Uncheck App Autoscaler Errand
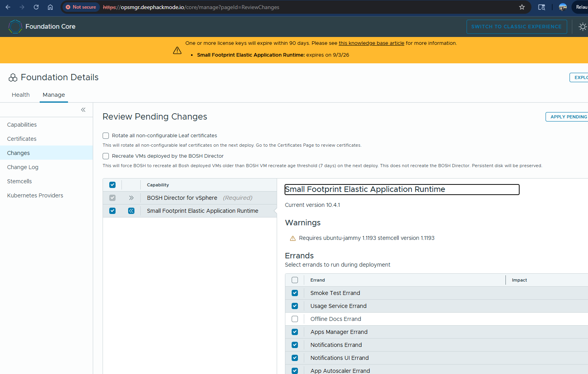This screenshot has width=588, height=374. pyautogui.click(x=295, y=371)
